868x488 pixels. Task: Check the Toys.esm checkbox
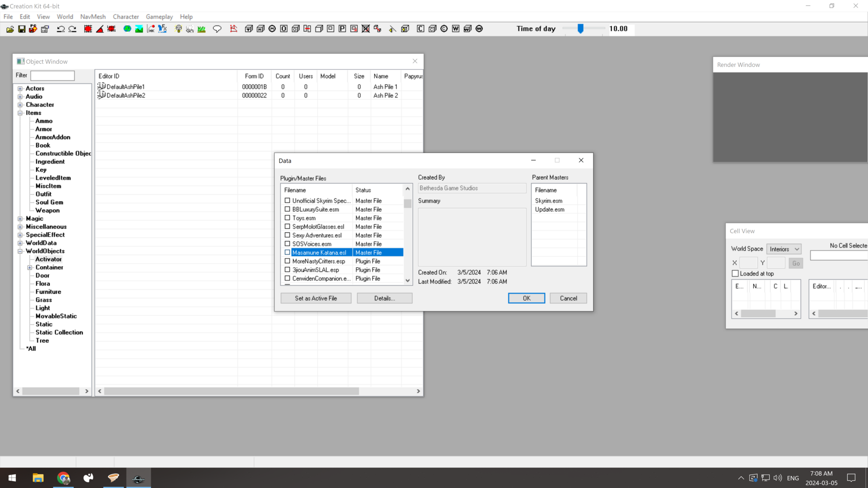click(287, 218)
